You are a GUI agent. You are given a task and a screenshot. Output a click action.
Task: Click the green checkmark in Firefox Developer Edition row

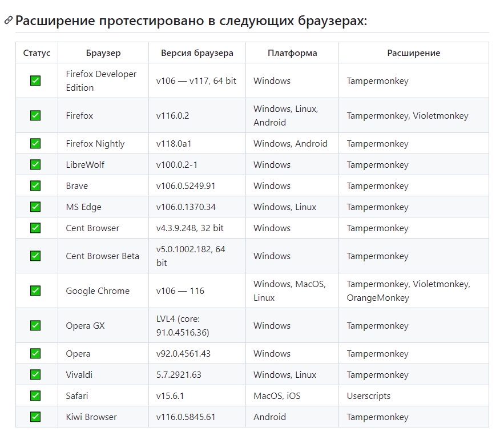click(x=35, y=80)
